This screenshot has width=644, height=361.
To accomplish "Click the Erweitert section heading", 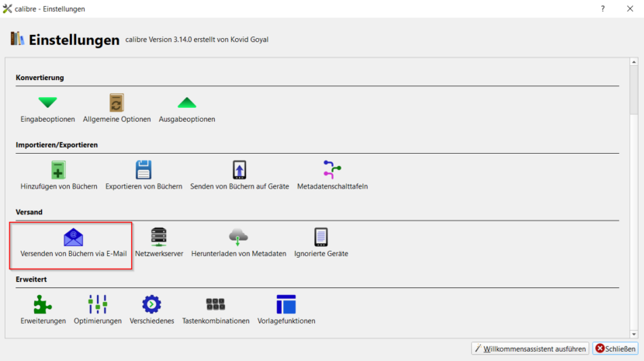I will (x=31, y=279).
